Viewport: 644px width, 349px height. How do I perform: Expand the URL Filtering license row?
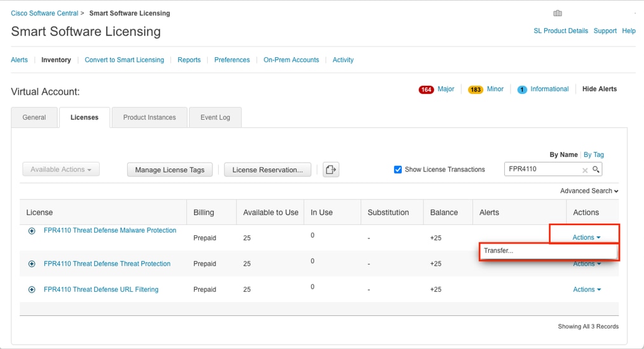(x=32, y=289)
